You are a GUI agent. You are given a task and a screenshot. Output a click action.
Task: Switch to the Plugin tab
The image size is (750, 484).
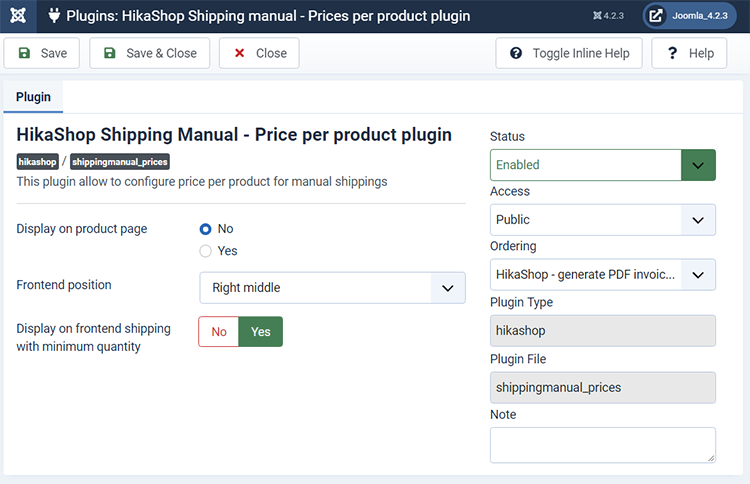click(33, 97)
